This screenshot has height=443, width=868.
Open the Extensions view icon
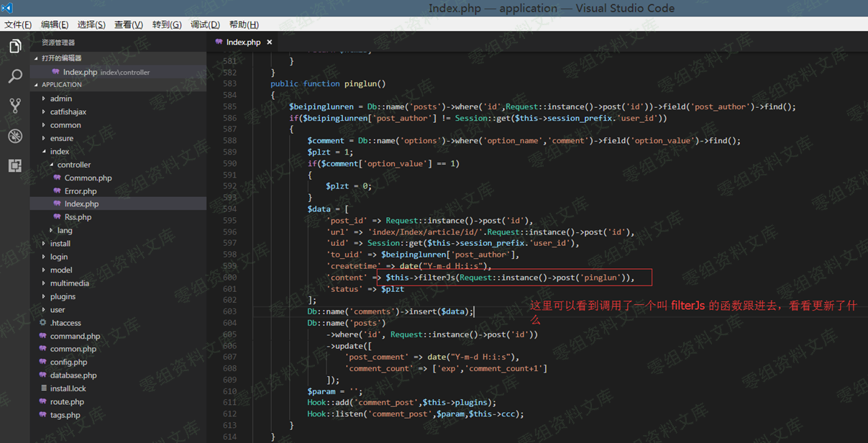point(15,165)
